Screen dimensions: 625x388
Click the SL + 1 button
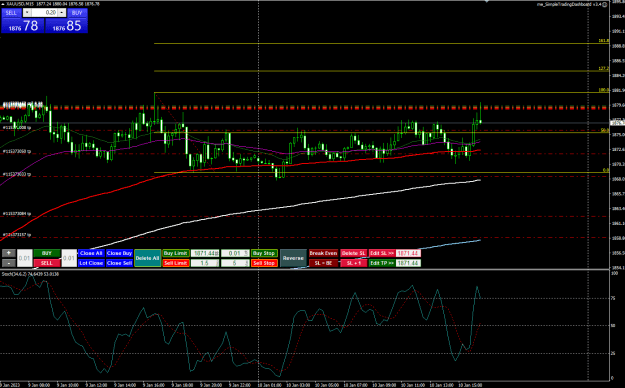pyautogui.click(x=354, y=263)
